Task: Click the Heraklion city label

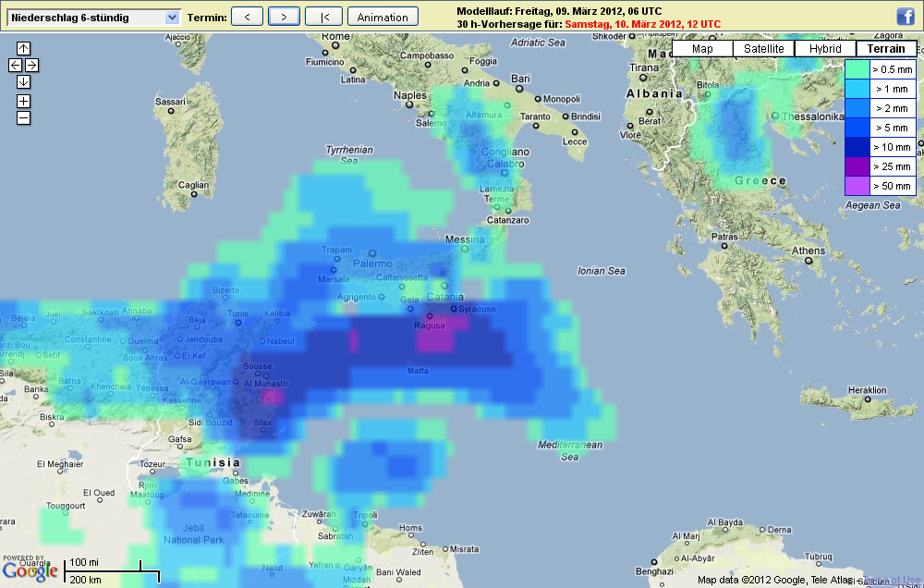Action: 867,390
